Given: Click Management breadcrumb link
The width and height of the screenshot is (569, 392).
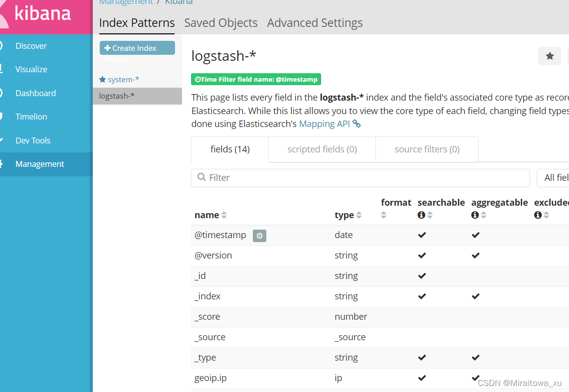Looking at the screenshot, I should (126, 2).
